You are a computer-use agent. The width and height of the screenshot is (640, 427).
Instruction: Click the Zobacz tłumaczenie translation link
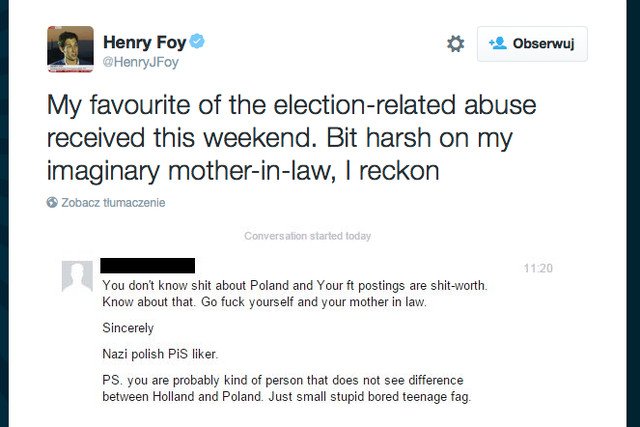click(113, 202)
